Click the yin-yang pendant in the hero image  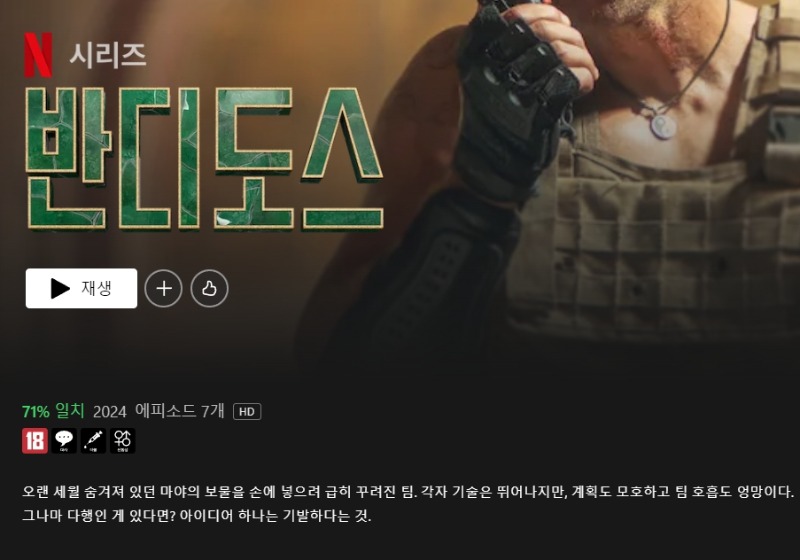[x=663, y=126]
